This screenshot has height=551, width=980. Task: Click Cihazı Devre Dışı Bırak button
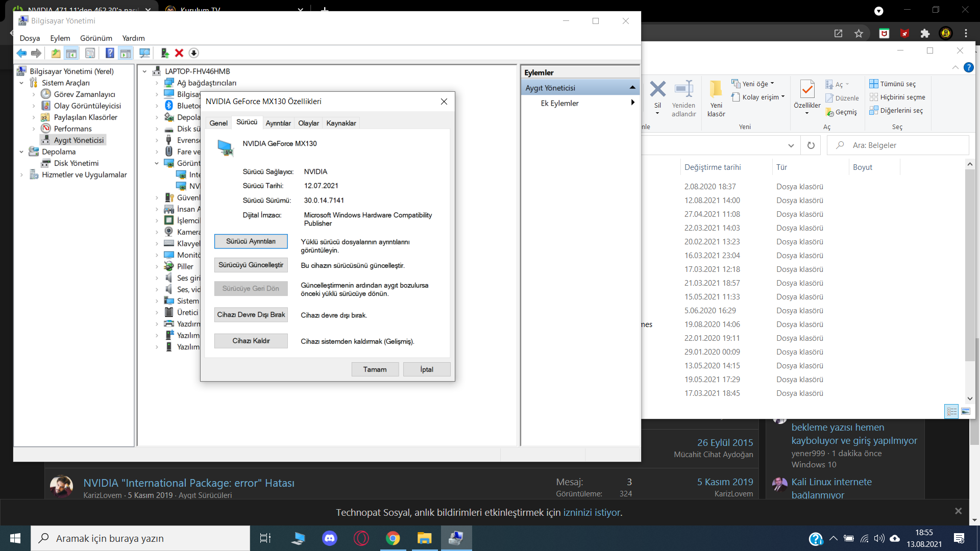tap(251, 315)
